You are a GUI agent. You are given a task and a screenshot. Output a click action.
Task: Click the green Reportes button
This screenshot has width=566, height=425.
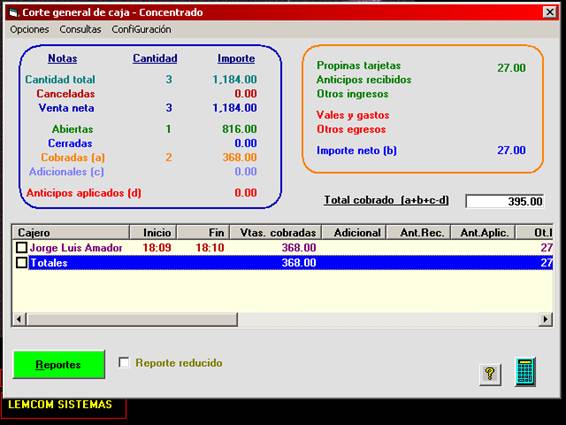[x=59, y=364]
